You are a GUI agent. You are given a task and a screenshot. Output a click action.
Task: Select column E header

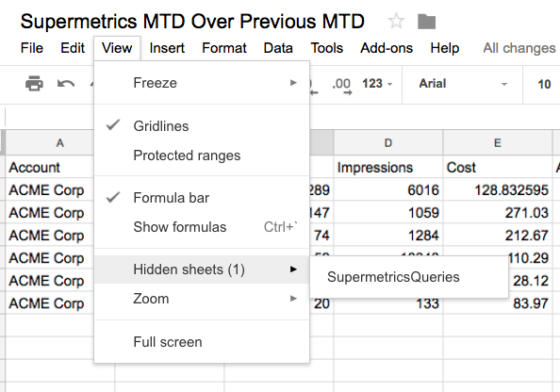(x=498, y=143)
